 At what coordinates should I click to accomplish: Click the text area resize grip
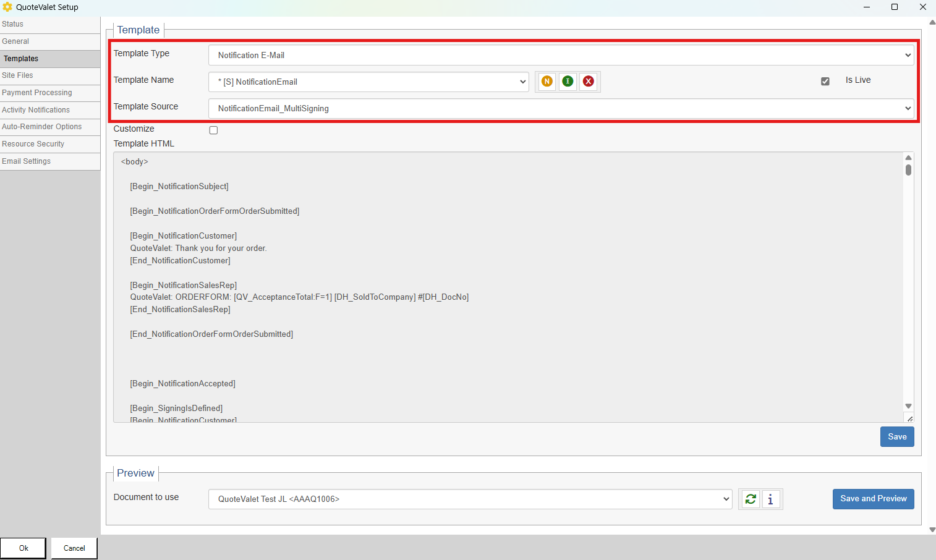click(x=909, y=418)
